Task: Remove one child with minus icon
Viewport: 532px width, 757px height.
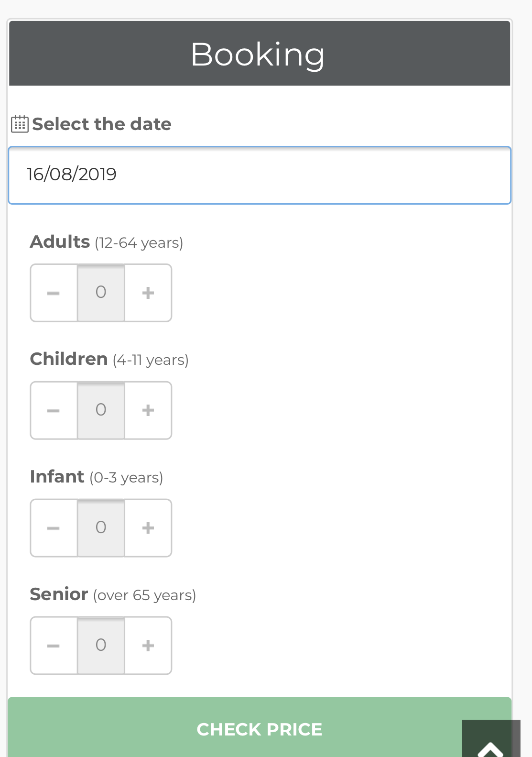Action: [x=54, y=410]
